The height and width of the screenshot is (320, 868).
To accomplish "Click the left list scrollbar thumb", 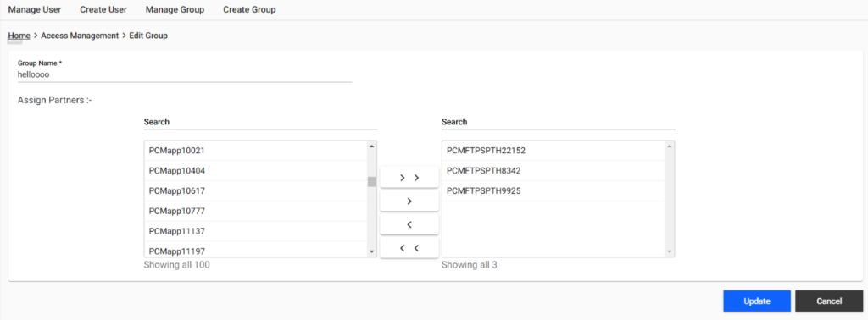I will pos(371,182).
